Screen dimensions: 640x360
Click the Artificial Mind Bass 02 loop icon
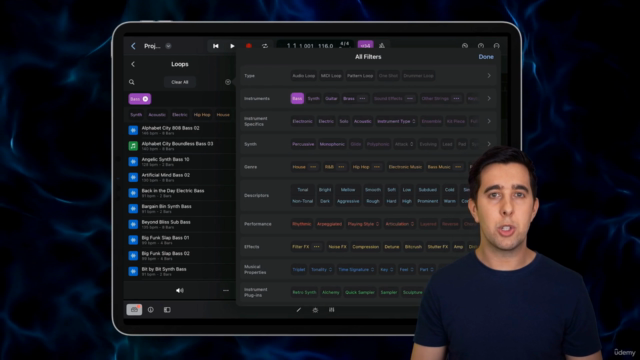tap(133, 177)
